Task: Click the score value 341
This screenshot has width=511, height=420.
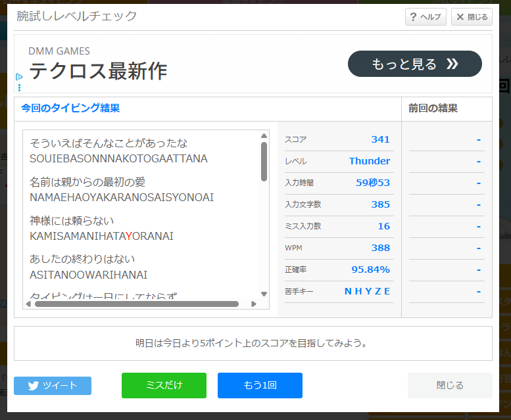Action: click(x=380, y=139)
